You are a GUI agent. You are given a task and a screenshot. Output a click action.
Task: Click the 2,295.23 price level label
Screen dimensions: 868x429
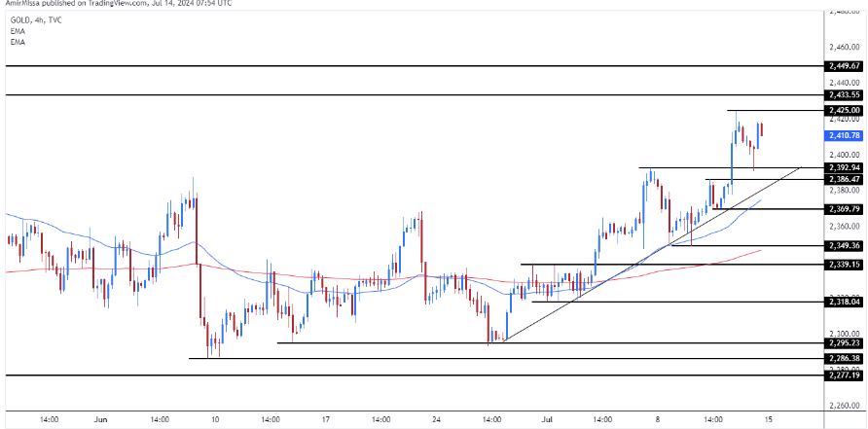coord(843,342)
